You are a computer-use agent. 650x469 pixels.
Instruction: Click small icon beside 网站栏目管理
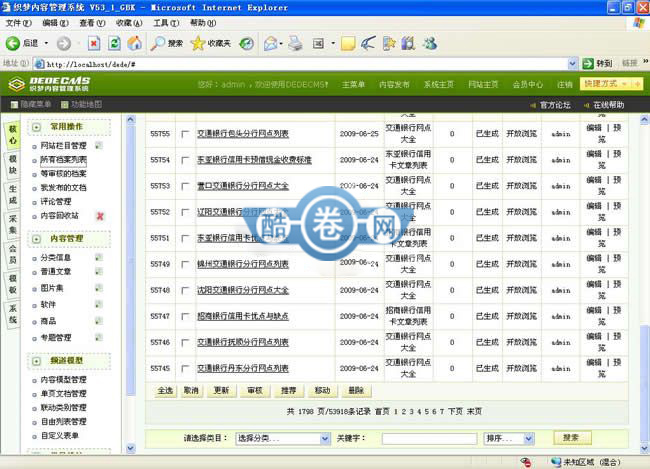tap(99, 146)
